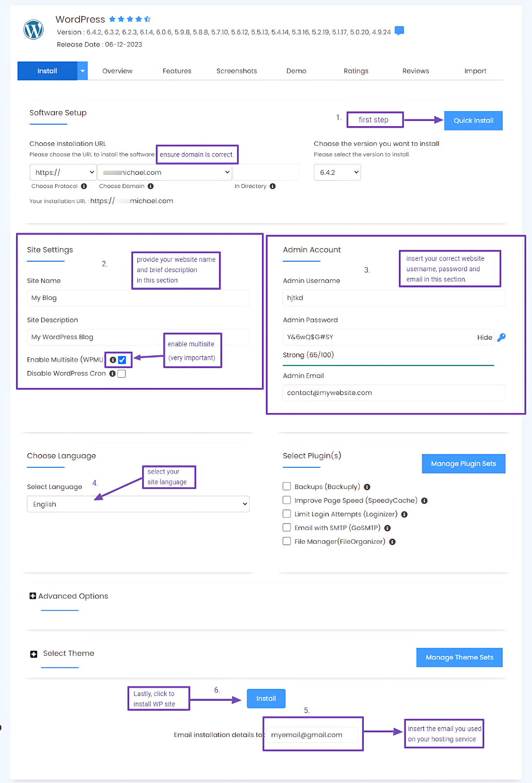Switch to the Install tab
532x783 pixels.
coord(47,71)
